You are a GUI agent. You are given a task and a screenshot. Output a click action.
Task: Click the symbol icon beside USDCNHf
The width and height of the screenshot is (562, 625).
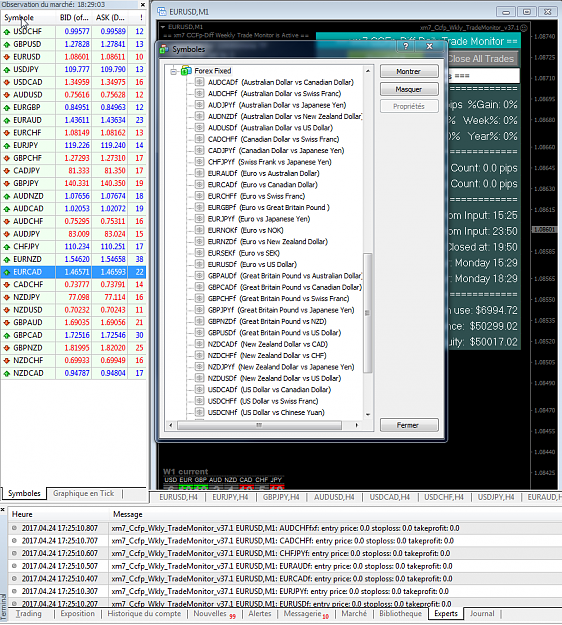199,412
